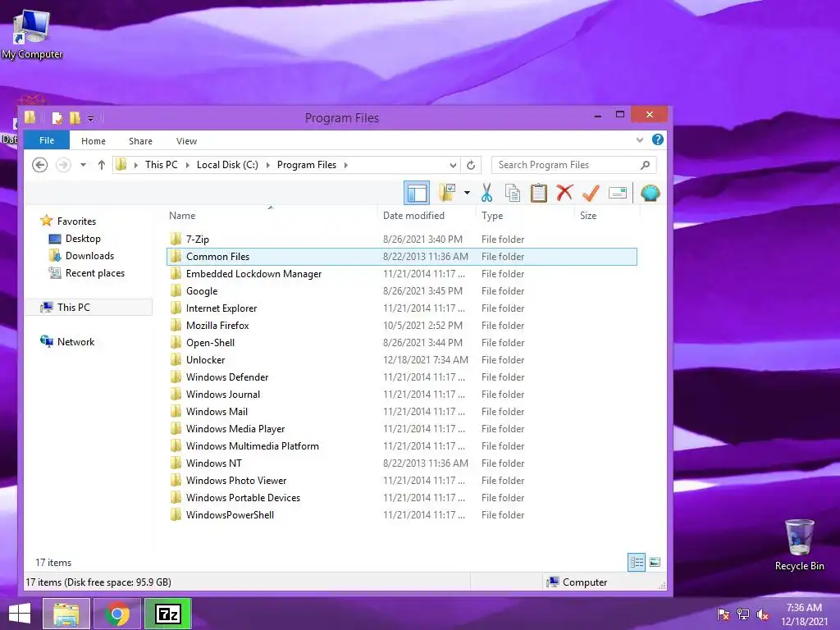Open Classic Explorer settings shell icon
The image size is (840, 630).
point(650,193)
